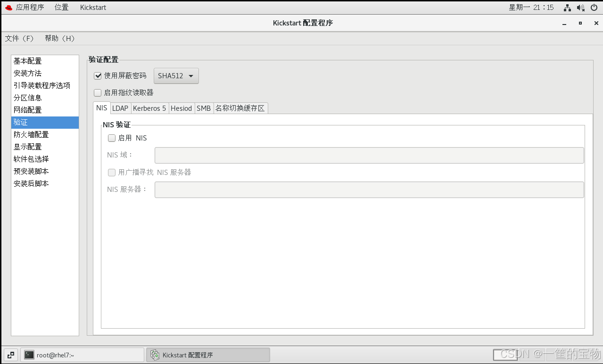Screen dimensions: 603x364
Task: Switch to root@rhel7 terminal taskbar button
Action: [x=83, y=355]
